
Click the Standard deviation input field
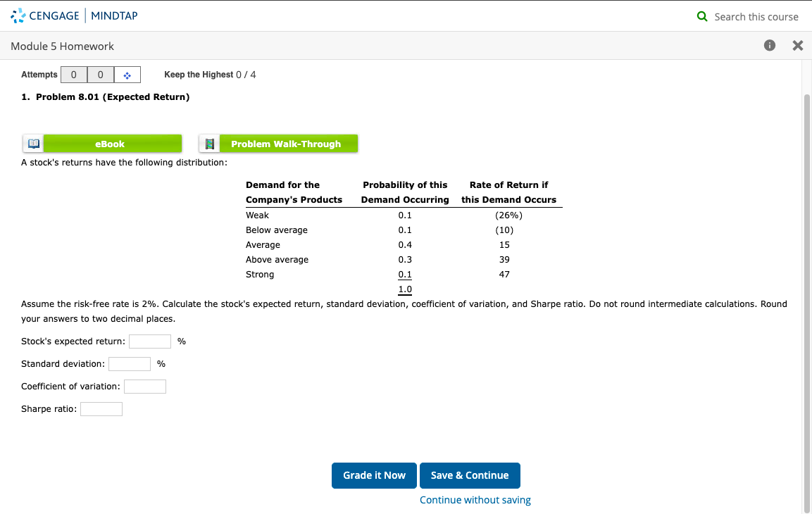(130, 363)
